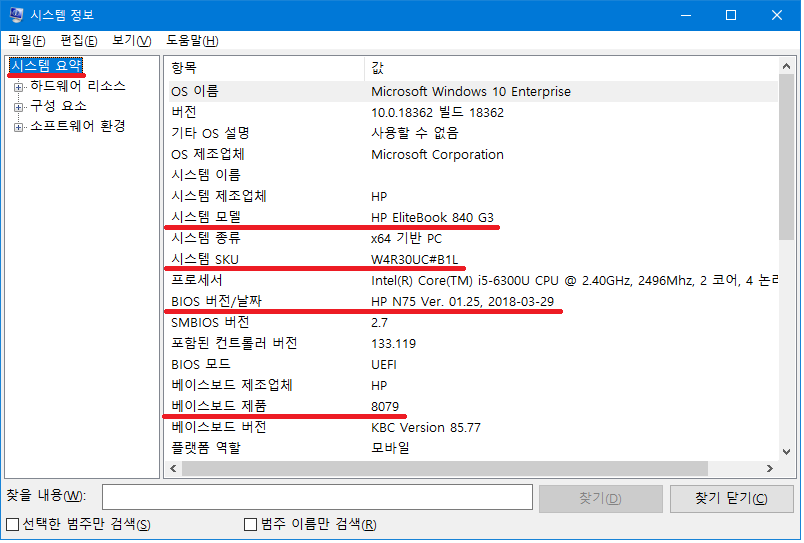The width and height of the screenshot is (804, 543).
Task: Select the 시스템 요약 tree node
Action: [x=46, y=66]
